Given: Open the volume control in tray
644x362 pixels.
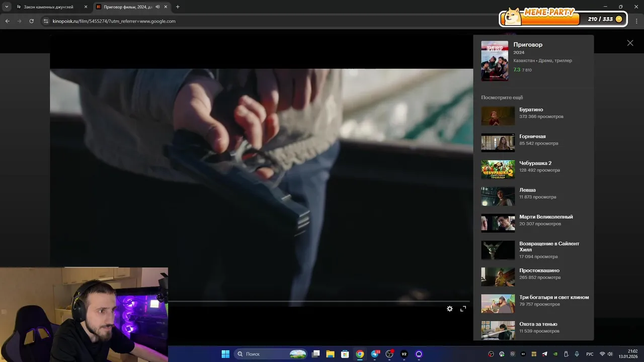Looking at the screenshot, I should click(610, 354).
